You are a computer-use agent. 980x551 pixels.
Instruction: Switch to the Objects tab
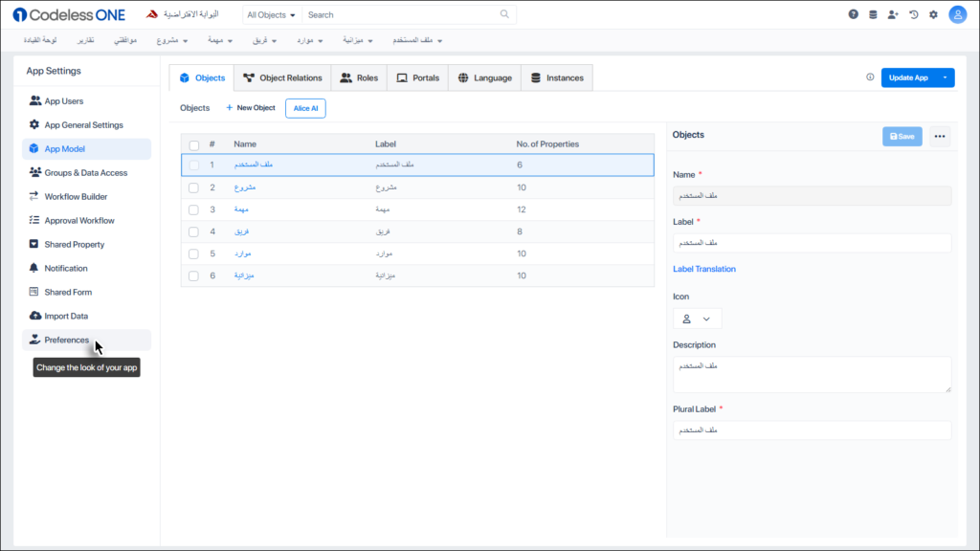(x=202, y=78)
